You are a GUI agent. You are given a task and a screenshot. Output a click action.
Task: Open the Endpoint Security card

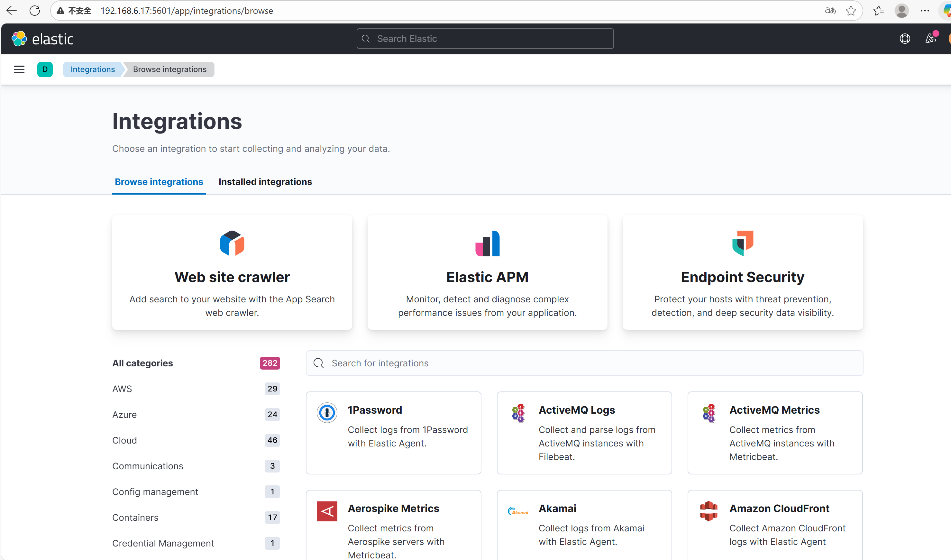pyautogui.click(x=742, y=272)
